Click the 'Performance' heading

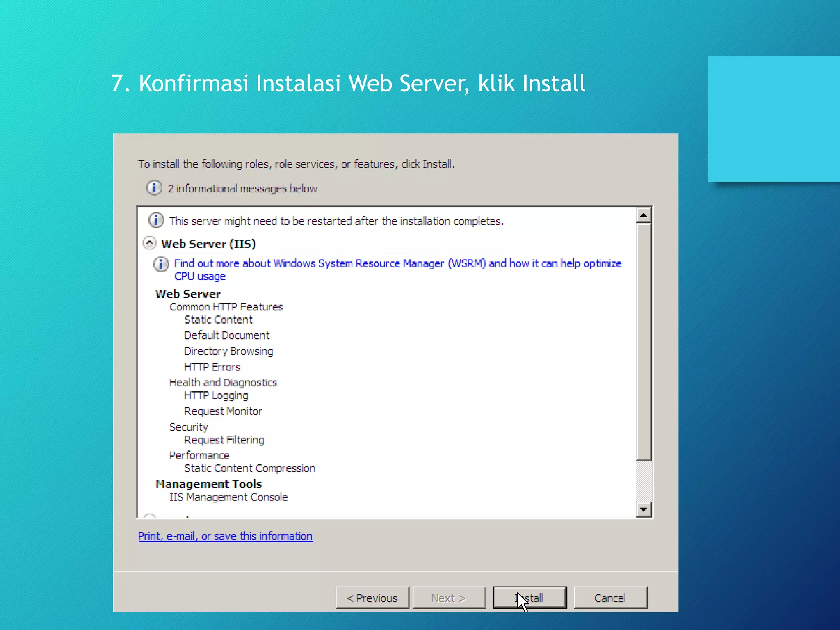(199, 455)
